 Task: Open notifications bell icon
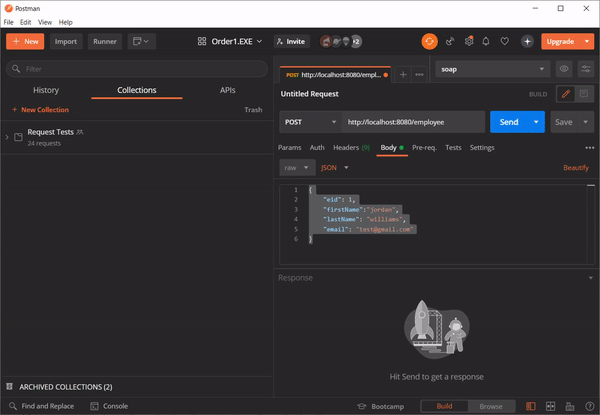click(x=486, y=41)
